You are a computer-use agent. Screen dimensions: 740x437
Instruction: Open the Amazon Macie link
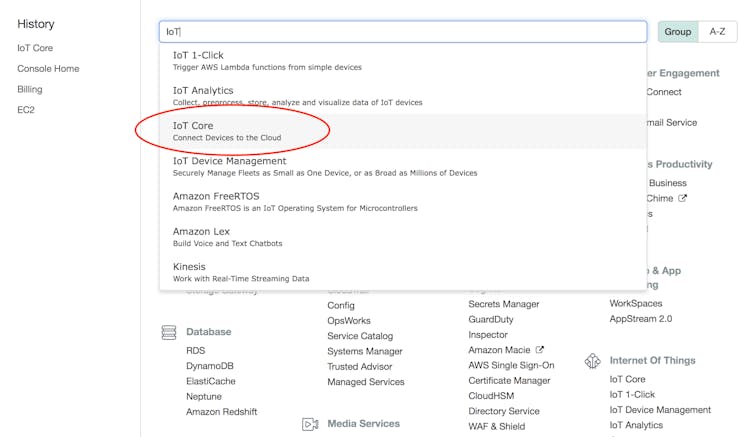[499, 350]
